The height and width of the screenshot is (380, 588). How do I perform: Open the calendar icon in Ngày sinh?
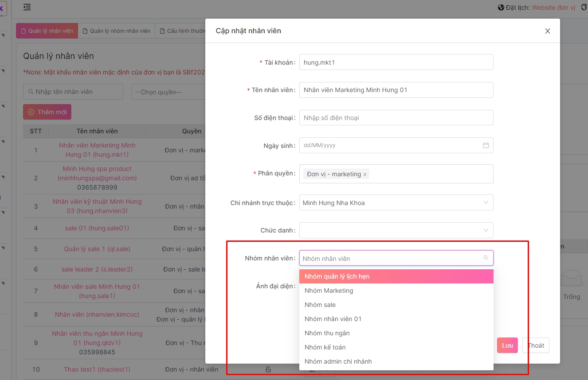click(486, 145)
